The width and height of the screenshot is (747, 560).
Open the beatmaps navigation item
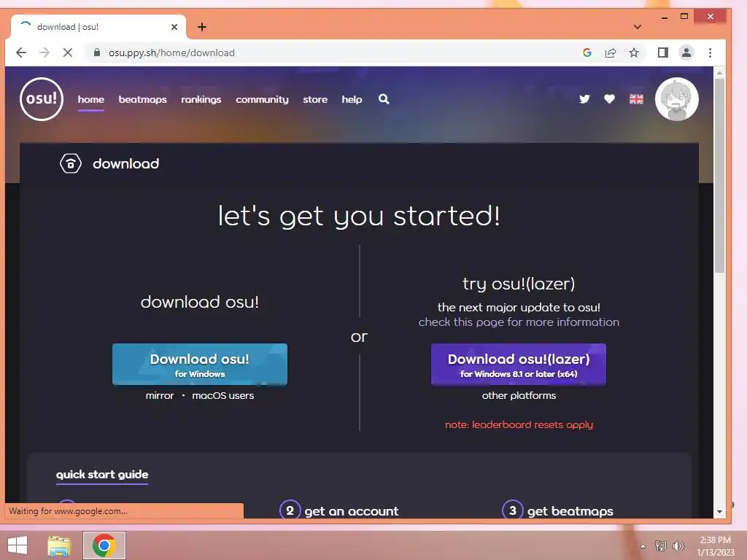tap(142, 99)
